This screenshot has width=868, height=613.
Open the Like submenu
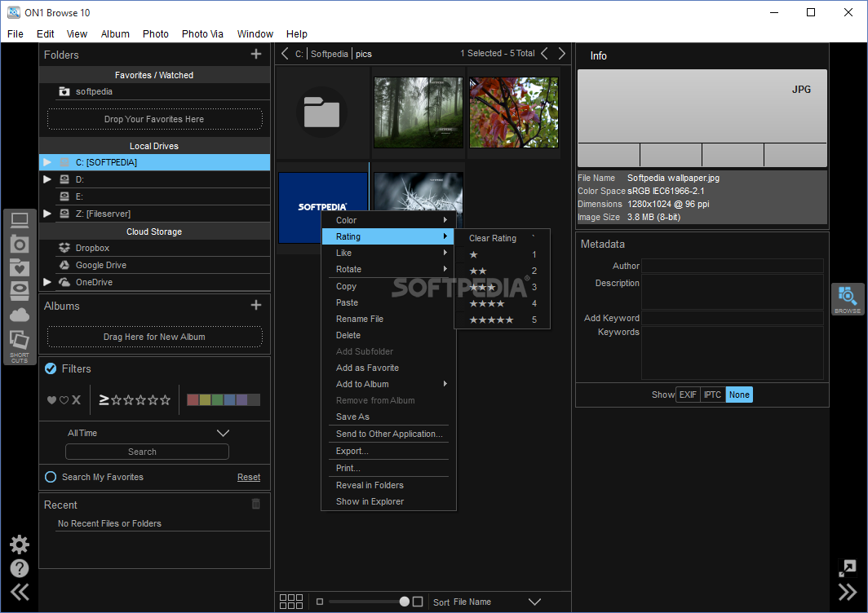pos(388,253)
